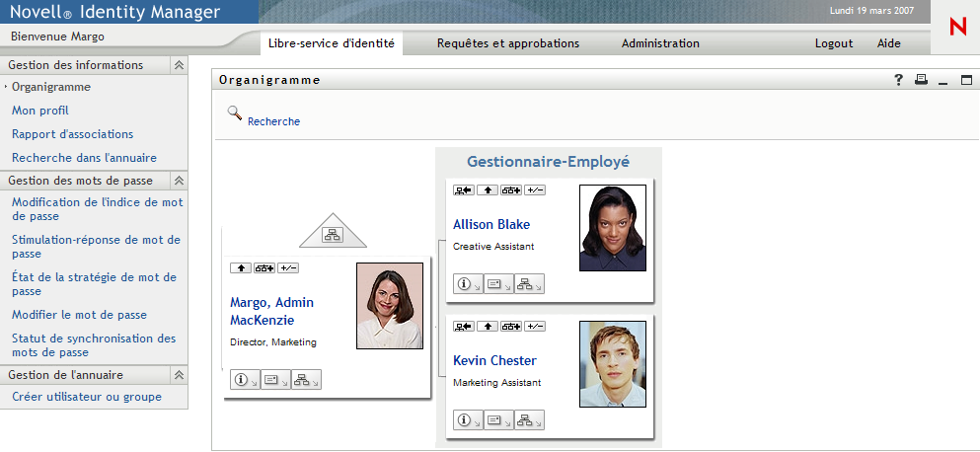The image size is (980, 452).
Task: Switch to the Requêtes et approbations tab
Action: point(508,43)
